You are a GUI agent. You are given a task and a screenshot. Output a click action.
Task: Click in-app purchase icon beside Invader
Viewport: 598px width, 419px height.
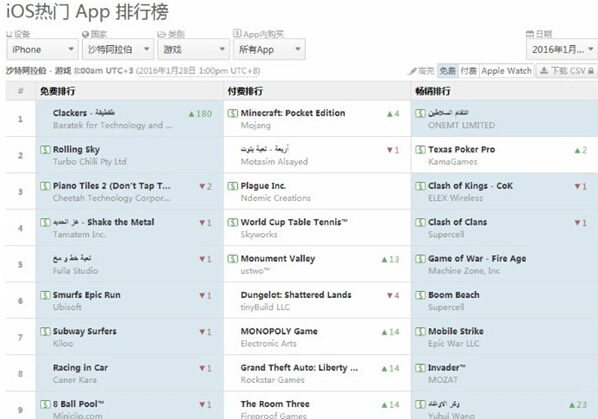pyautogui.click(x=420, y=368)
